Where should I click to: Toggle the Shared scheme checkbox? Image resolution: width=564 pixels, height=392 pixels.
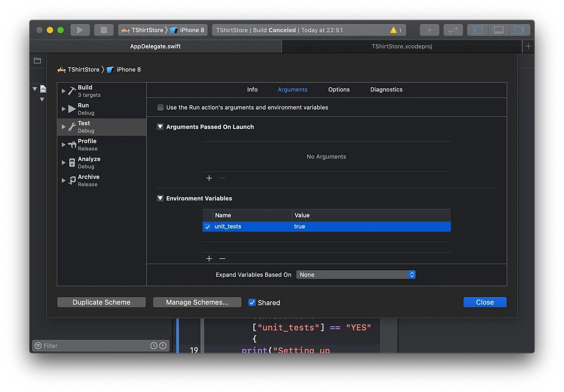click(x=252, y=303)
